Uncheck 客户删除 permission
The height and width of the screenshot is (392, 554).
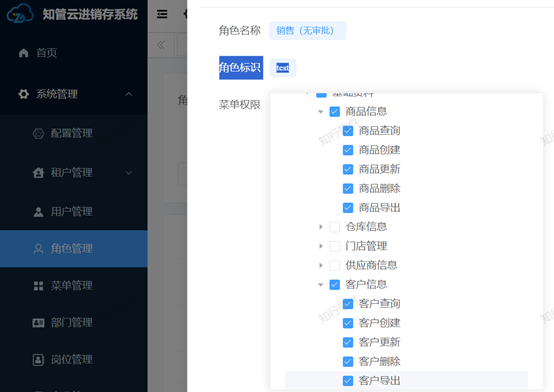348,361
